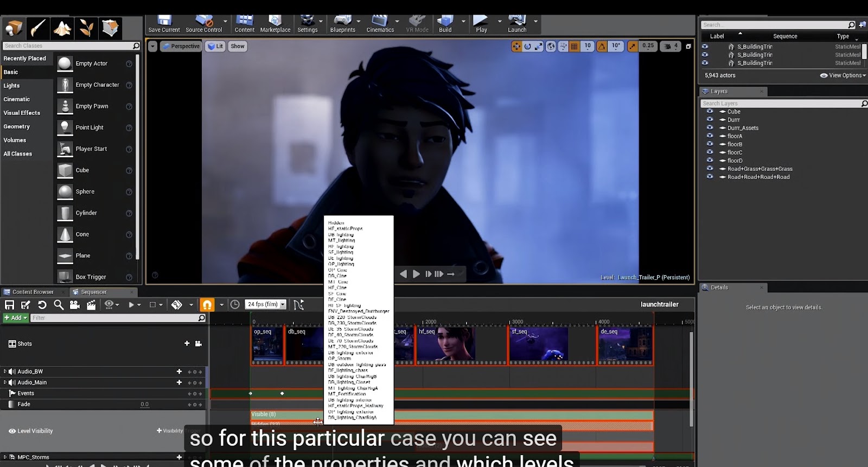Select the Cinematic category

point(16,99)
